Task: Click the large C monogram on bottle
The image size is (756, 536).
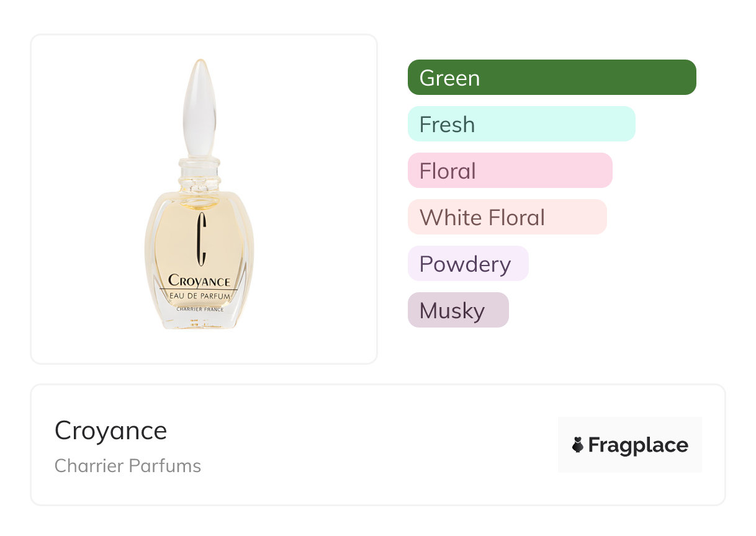Action: pos(200,239)
